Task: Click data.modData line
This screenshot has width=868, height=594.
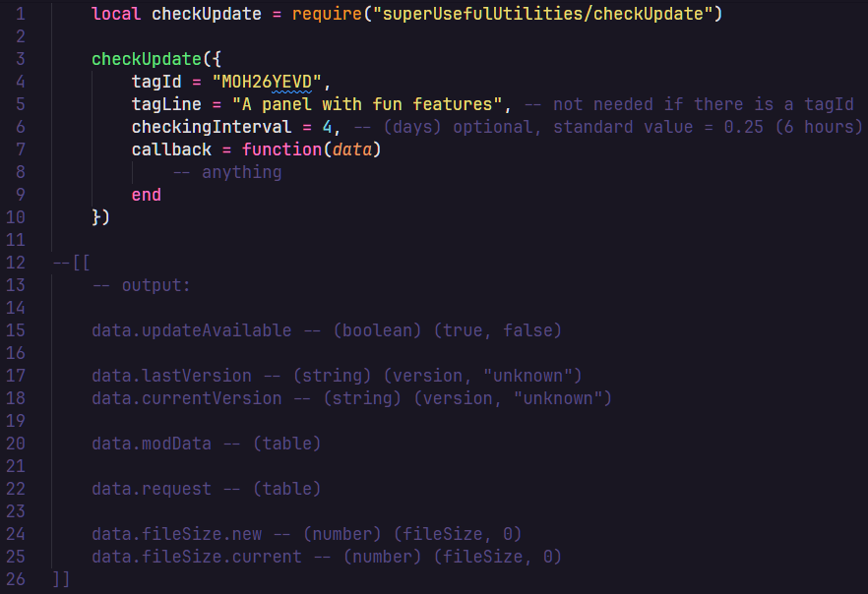Action: (206, 444)
